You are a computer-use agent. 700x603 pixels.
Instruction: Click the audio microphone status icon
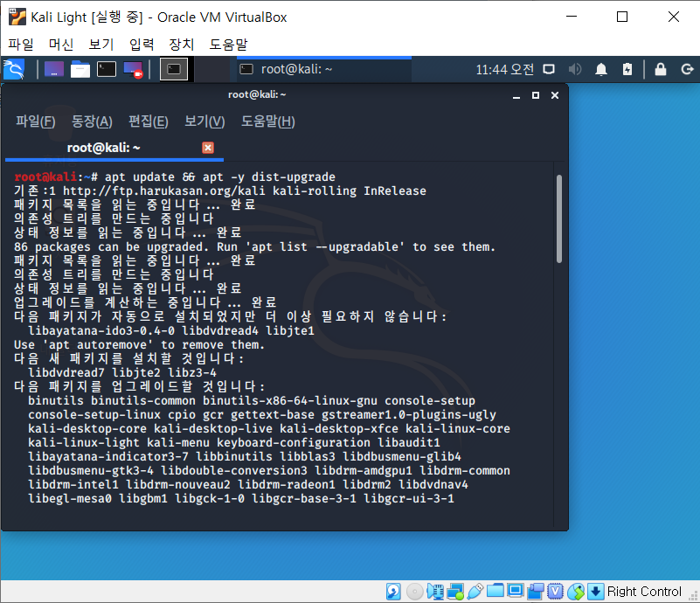(x=435, y=592)
